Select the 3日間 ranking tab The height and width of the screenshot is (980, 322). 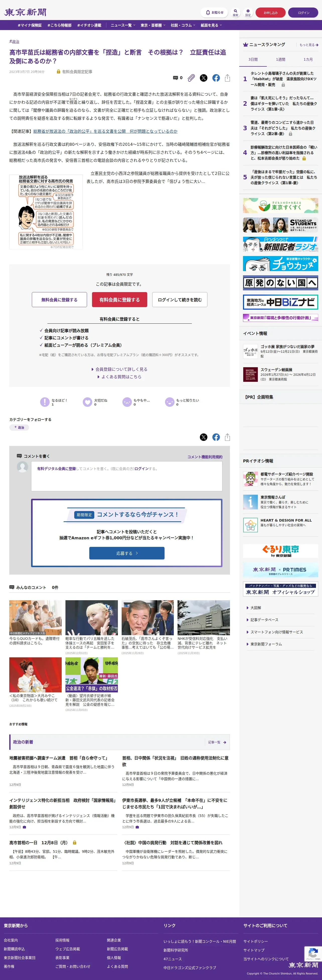253,59
